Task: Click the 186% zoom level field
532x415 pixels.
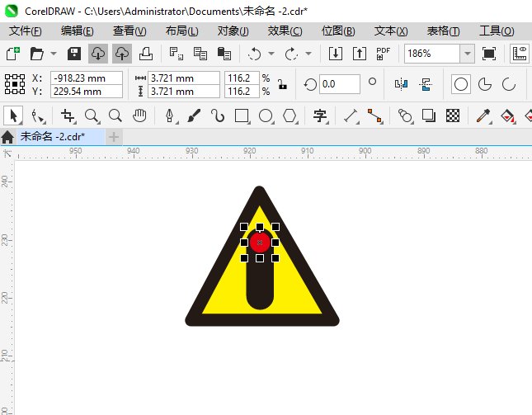Action: (x=432, y=54)
